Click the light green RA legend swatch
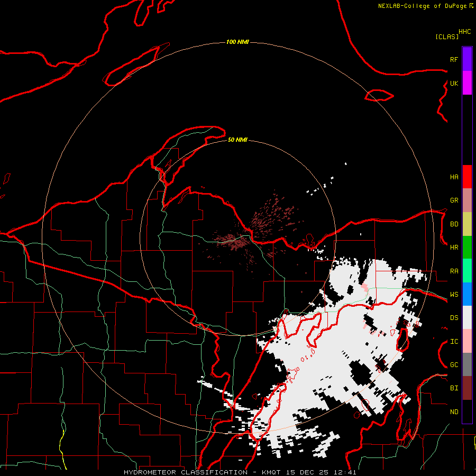 (467, 271)
